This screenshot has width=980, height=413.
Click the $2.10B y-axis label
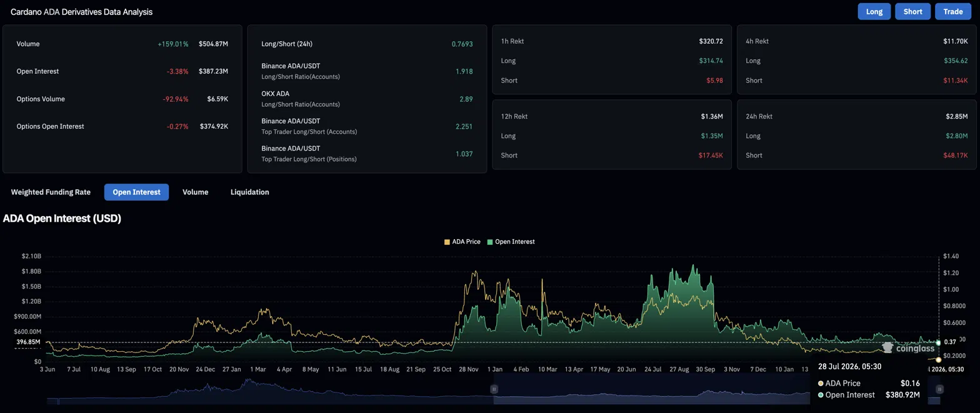pos(31,256)
